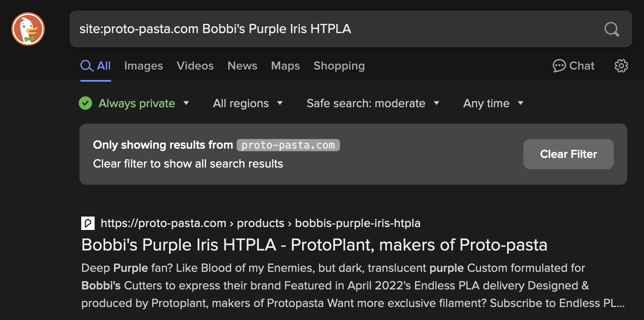644x320 pixels.
Task: Open the All regions dropdown
Action: click(248, 103)
